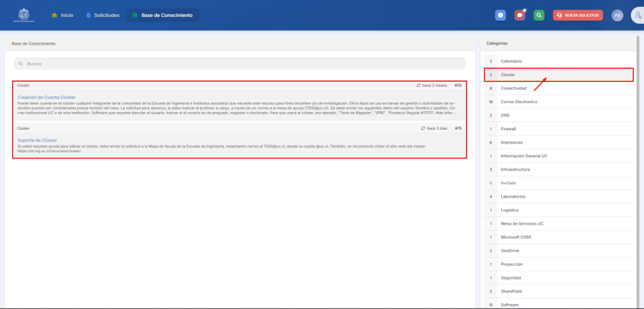Click the refresh icon beside 'hace 2 meses'
Image resolution: width=644 pixels, height=309 pixels.
419,85
